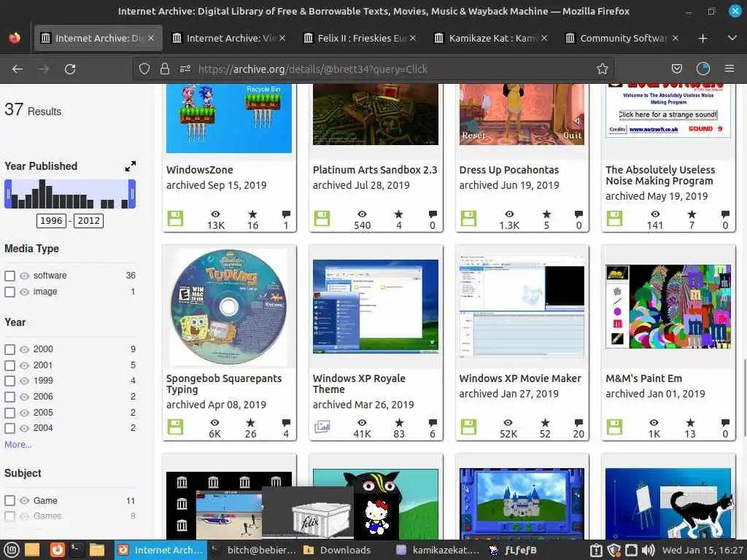The width and height of the screenshot is (747, 560).
Task: Click the 1996 start year input field
Action: click(x=51, y=221)
